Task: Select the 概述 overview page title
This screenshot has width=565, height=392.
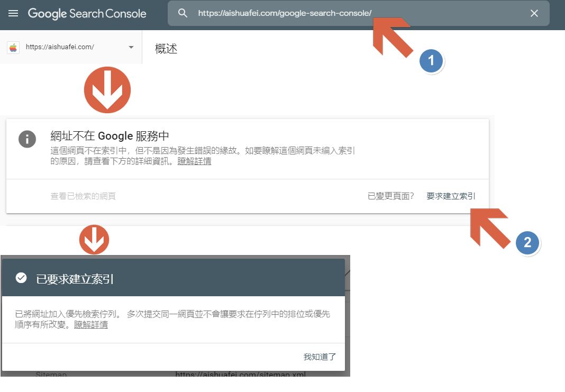Action: (166, 49)
